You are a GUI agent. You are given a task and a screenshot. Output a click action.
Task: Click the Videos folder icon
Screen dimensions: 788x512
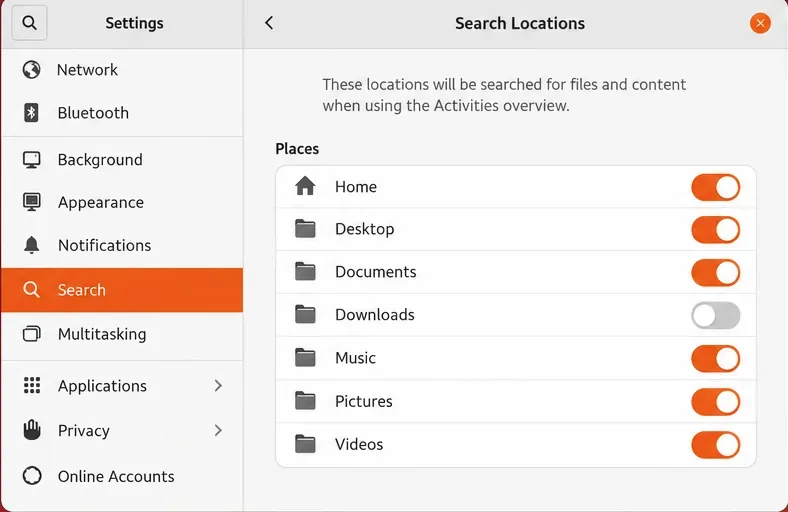[305, 444]
